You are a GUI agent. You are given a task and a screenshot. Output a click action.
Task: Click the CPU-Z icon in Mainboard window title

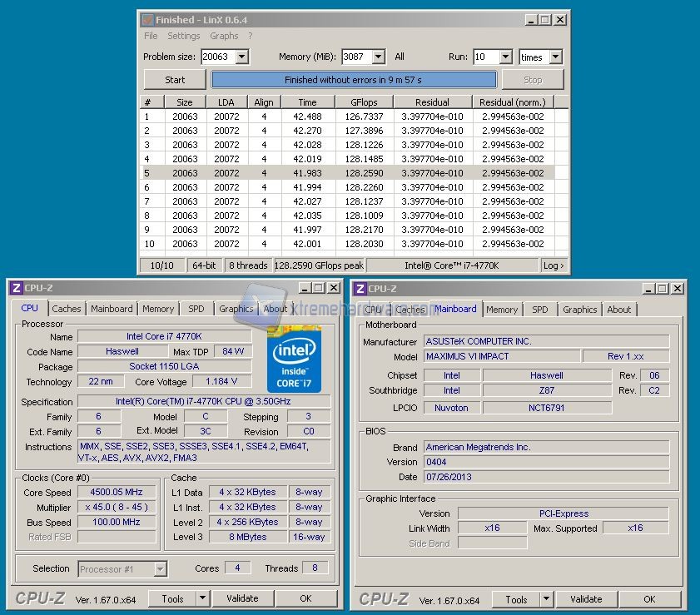(x=360, y=289)
